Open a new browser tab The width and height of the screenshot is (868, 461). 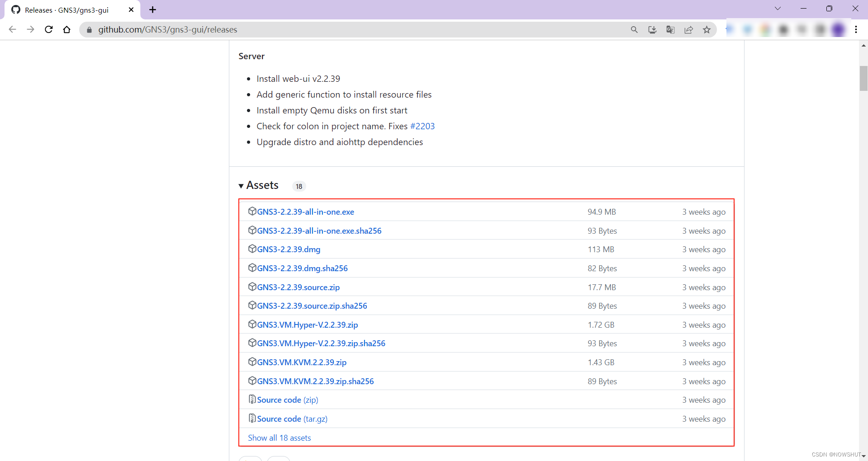153,9
